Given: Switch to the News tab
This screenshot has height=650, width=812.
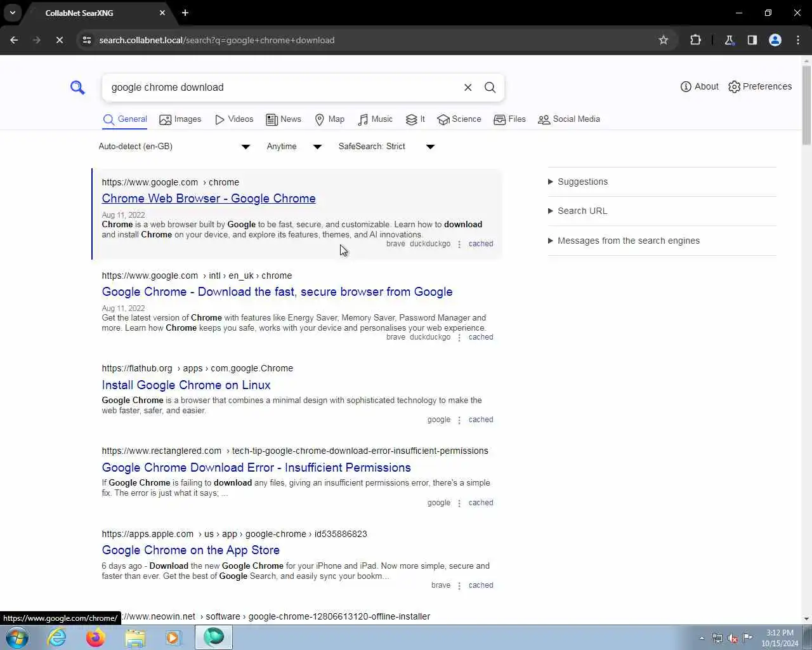Looking at the screenshot, I should tap(284, 119).
